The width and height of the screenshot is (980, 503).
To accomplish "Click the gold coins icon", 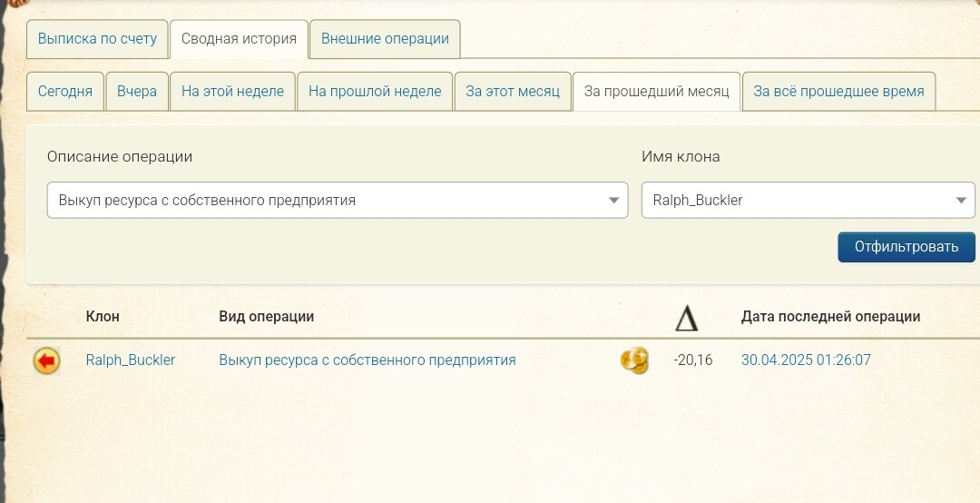I will (x=634, y=360).
